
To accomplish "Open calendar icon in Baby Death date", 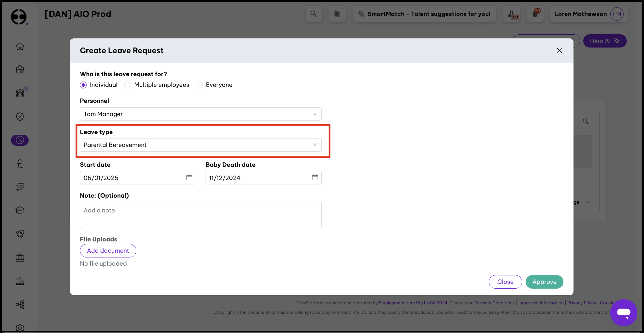I will (x=315, y=178).
